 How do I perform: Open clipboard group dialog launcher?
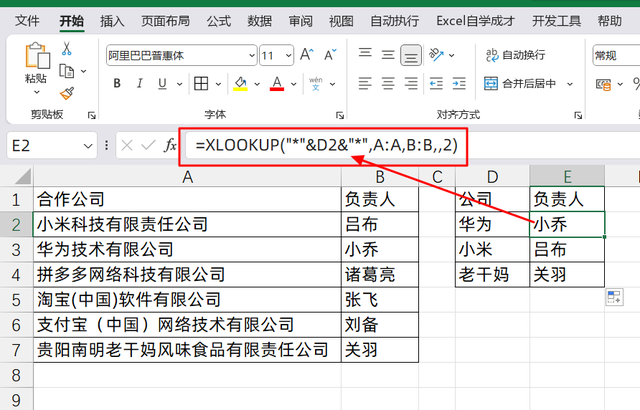[92, 116]
